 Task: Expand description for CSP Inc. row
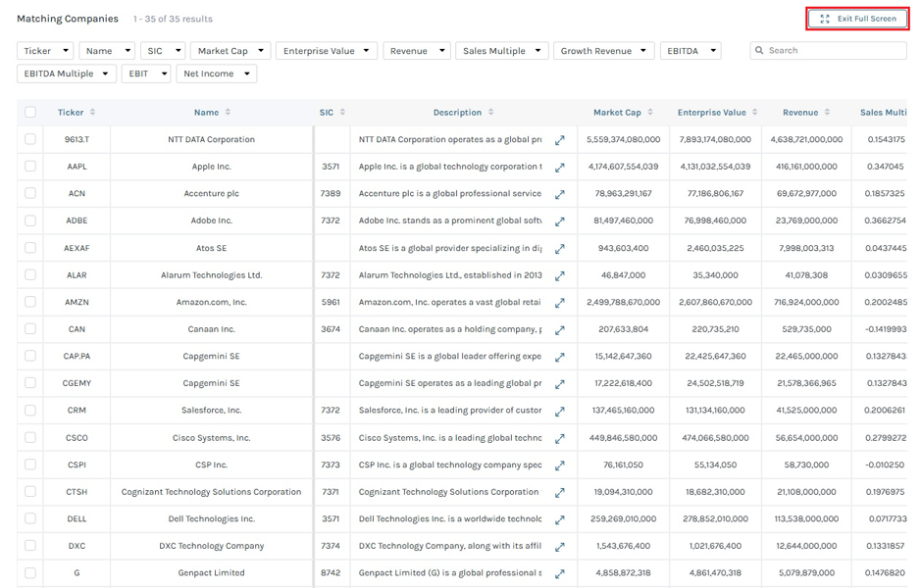[x=560, y=465]
